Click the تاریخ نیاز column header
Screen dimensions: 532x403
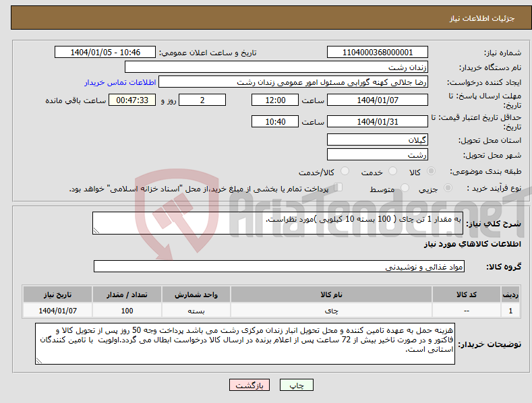click(x=58, y=294)
